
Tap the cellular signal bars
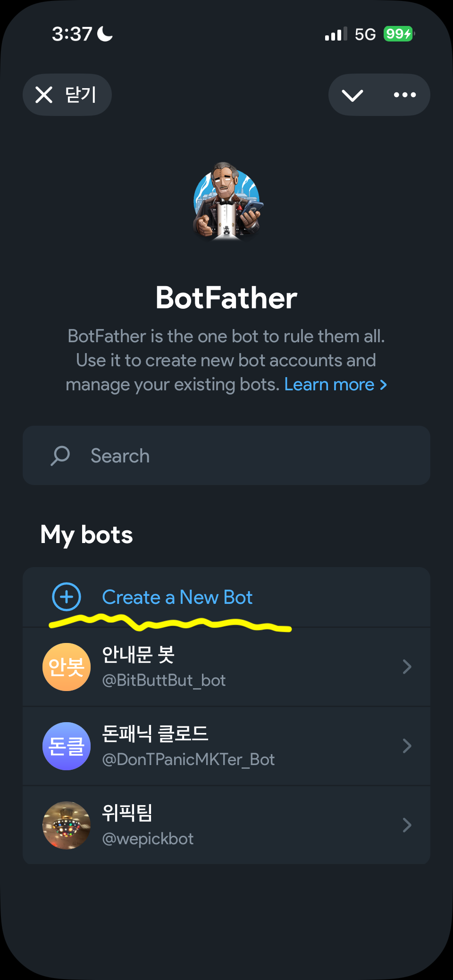(336, 33)
